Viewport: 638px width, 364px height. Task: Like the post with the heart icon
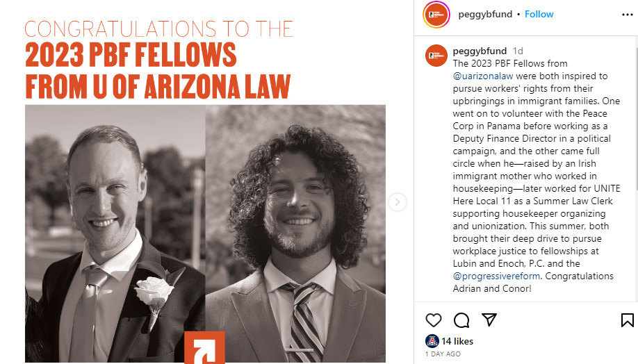point(434,320)
